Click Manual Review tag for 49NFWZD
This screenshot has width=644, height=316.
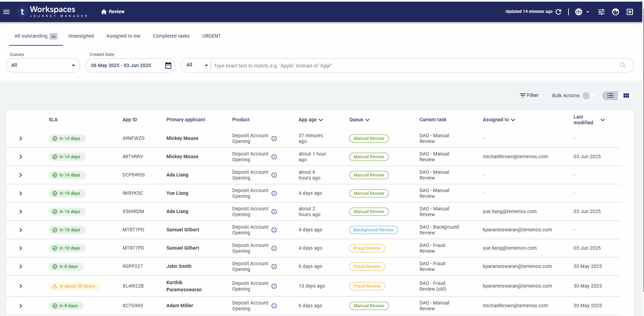(x=369, y=139)
